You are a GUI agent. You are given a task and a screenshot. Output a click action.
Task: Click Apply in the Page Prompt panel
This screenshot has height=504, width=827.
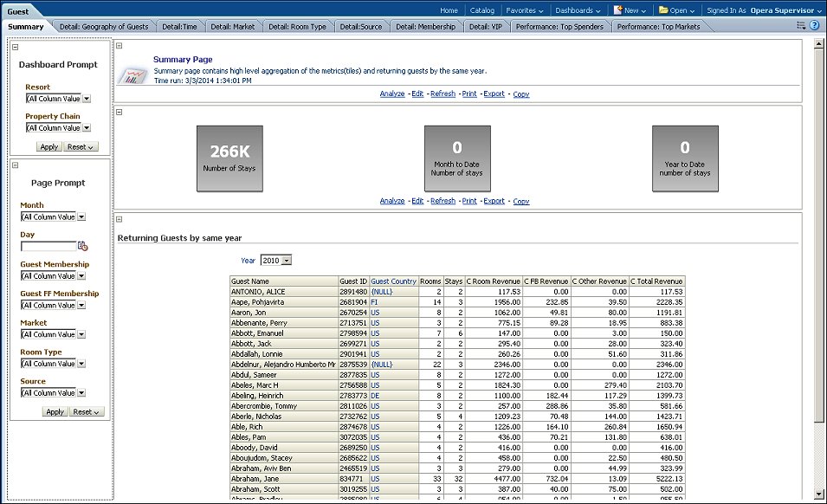click(x=54, y=410)
